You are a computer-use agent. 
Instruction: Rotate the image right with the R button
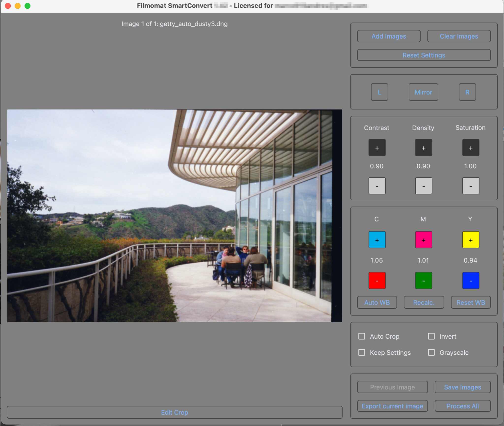pyautogui.click(x=467, y=92)
